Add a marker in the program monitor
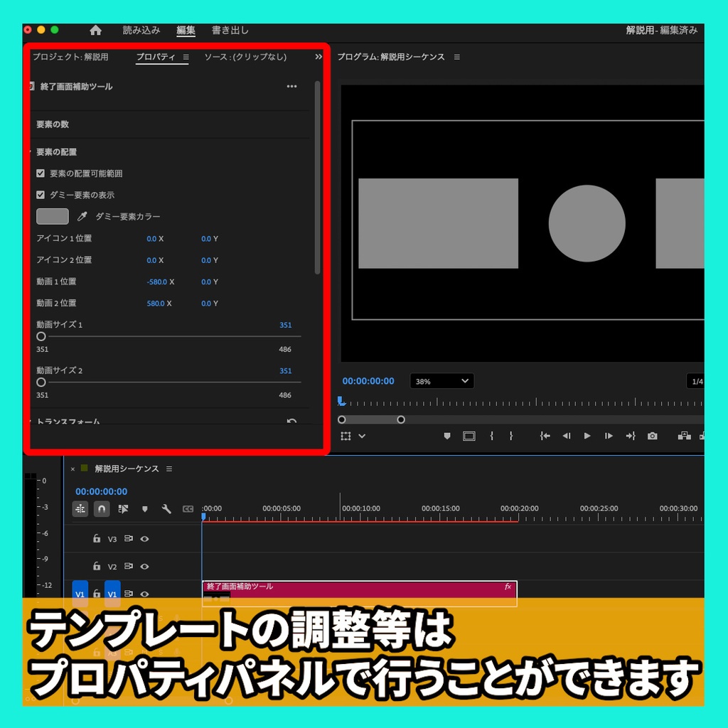This screenshot has height=728, width=728. [446, 436]
